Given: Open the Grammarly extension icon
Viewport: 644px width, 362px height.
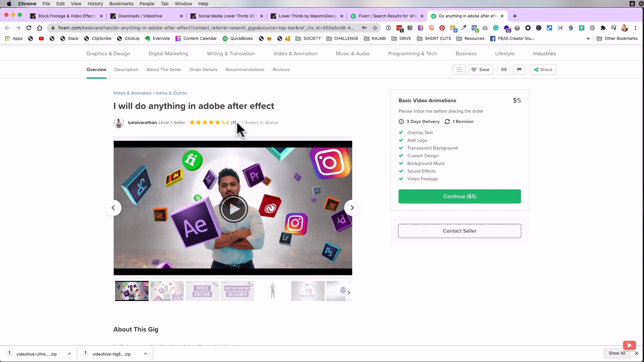Looking at the screenshot, I should (x=496, y=28).
